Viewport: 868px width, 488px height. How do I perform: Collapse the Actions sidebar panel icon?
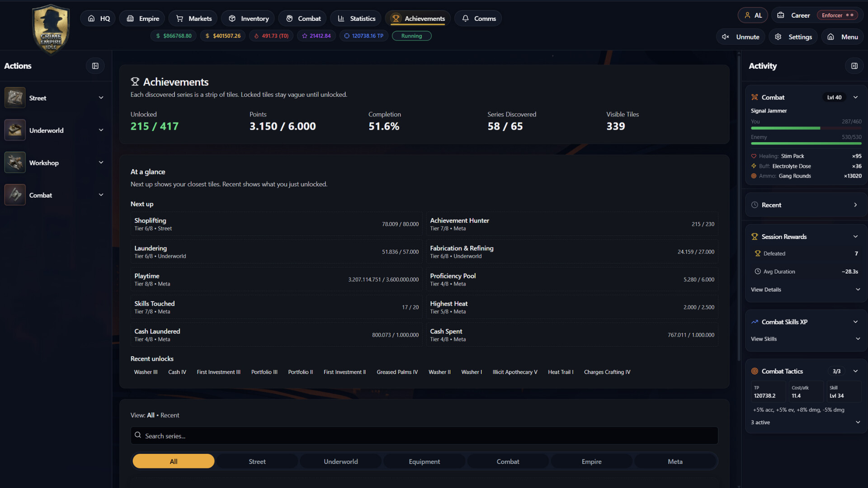pos(95,66)
